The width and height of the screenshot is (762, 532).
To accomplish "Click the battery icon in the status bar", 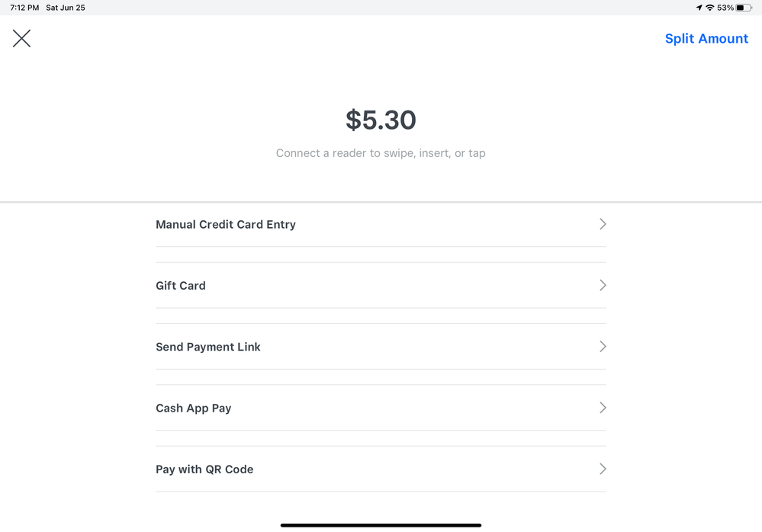I will [x=744, y=8].
